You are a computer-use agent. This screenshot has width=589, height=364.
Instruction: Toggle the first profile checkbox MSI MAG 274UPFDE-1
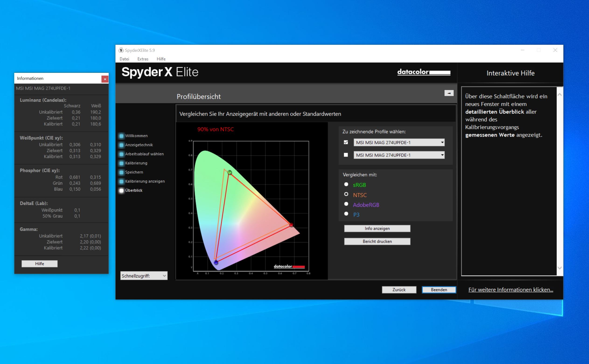[x=346, y=142]
